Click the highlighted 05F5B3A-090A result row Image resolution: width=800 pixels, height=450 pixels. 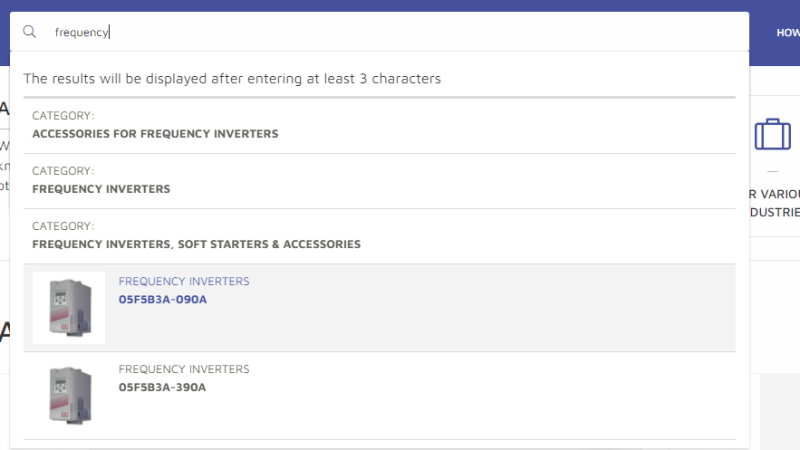[379, 308]
